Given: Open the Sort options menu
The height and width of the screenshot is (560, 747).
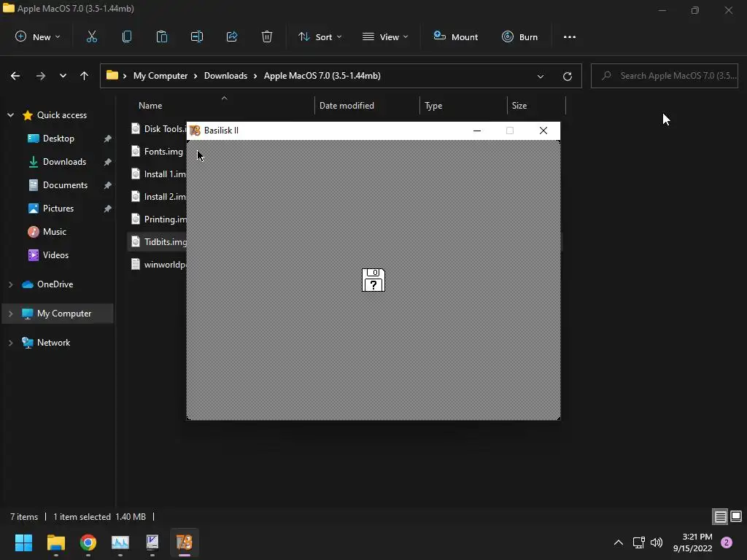Looking at the screenshot, I should tap(320, 36).
